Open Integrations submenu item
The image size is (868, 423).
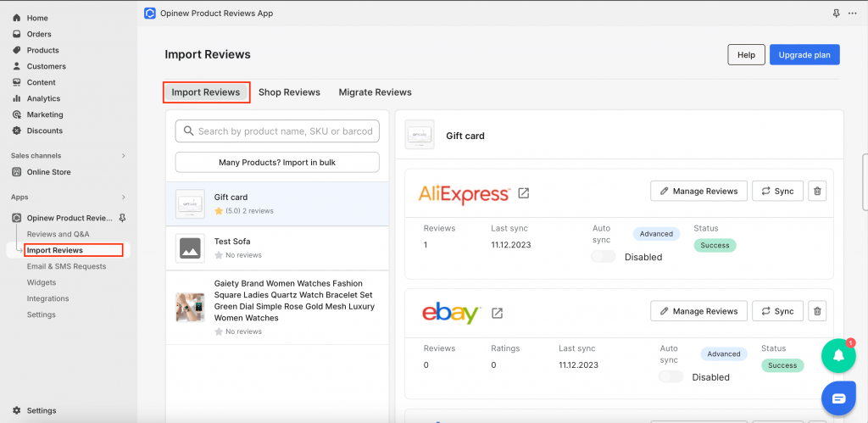click(48, 298)
